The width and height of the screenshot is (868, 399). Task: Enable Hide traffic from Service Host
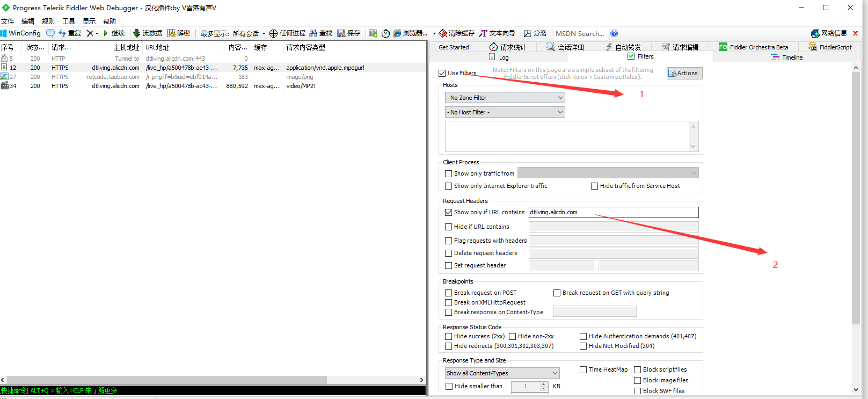(594, 186)
